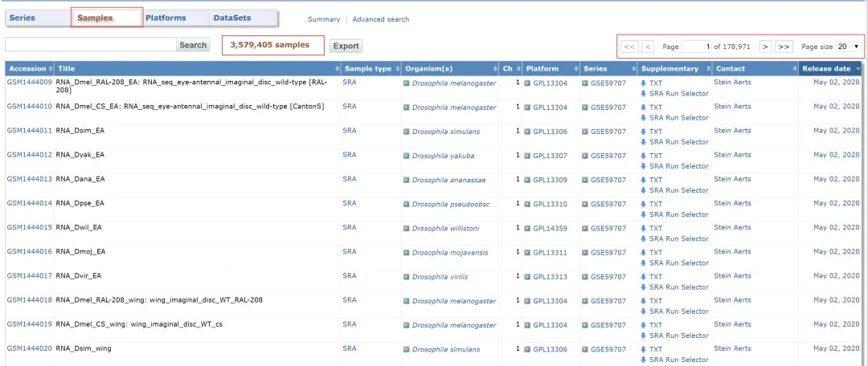Click sort arrows on Accession column header
This screenshot has height=366, width=868.
coord(51,69)
